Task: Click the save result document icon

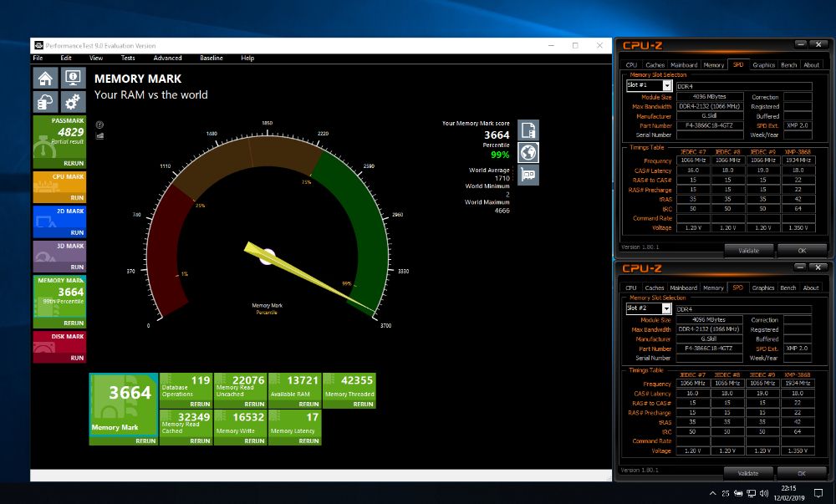Action: tap(528, 130)
